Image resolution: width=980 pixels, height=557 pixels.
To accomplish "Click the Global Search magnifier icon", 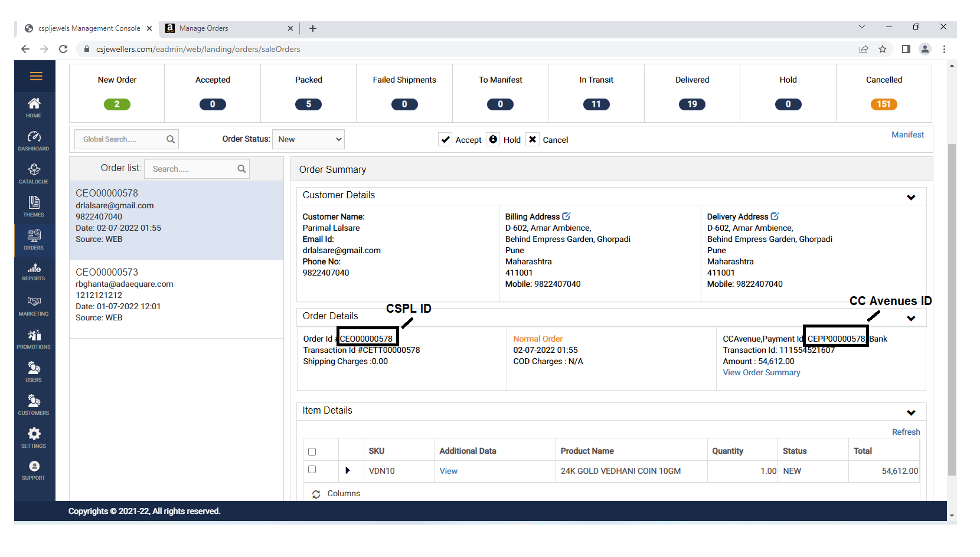I will [x=171, y=139].
